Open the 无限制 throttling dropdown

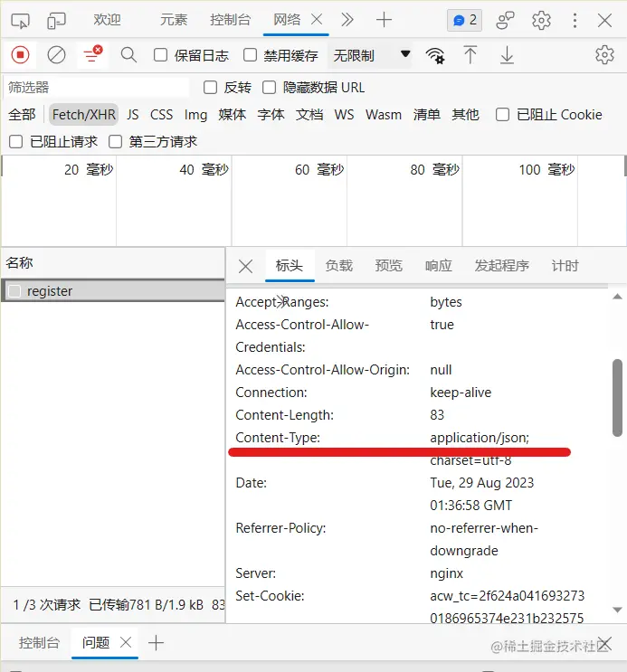click(x=370, y=55)
